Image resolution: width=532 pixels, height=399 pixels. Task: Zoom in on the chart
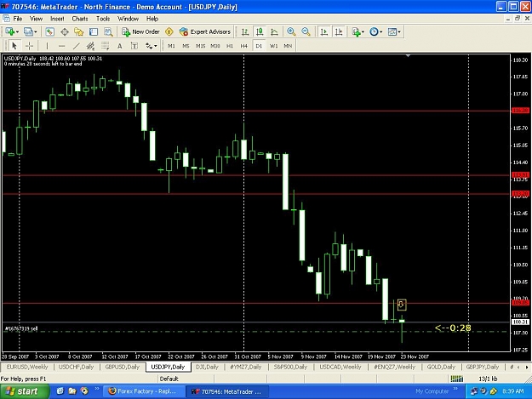(291, 31)
